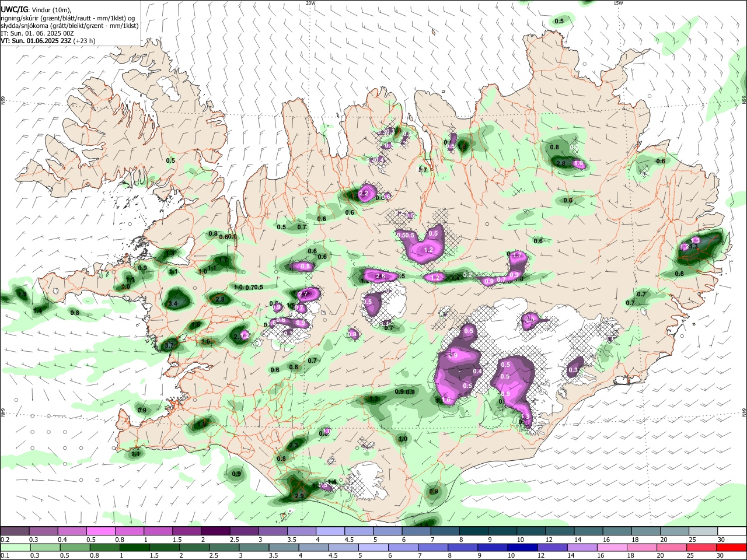Screen dimensions: 747x560
Task: Click the '3.4' rain value on the map
Action: pyautogui.click(x=173, y=304)
